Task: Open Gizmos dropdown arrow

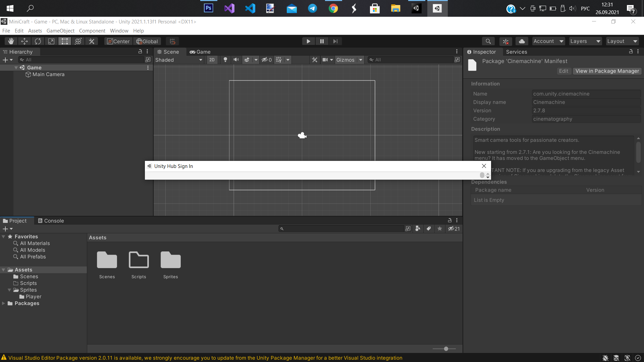Action: point(361,60)
